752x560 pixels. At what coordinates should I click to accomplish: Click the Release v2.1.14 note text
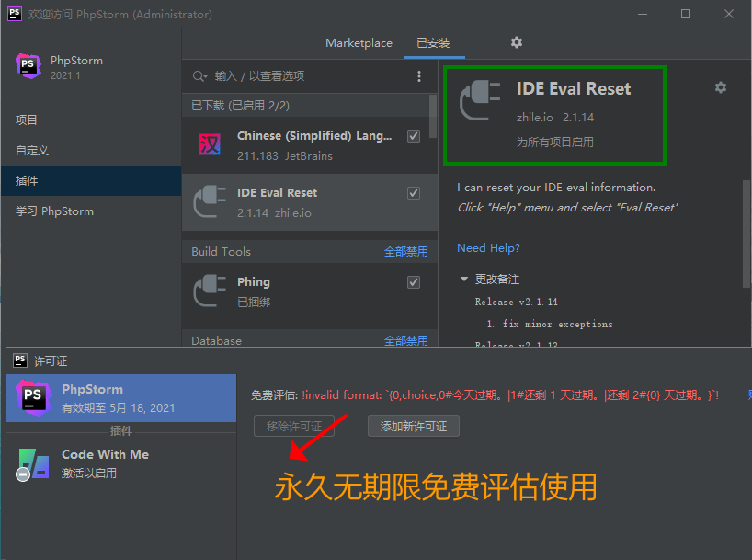(x=516, y=302)
